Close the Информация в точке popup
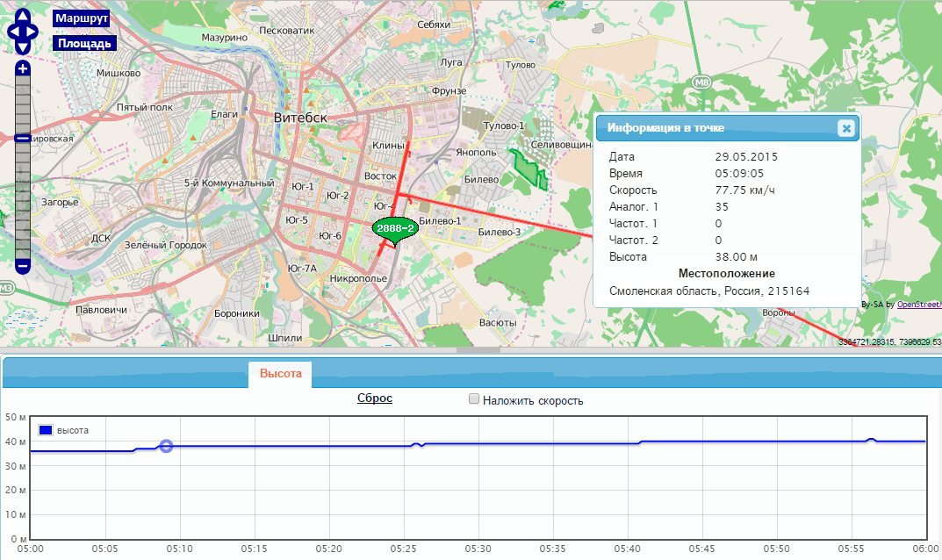The width and height of the screenshot is (942, 560). coord(846,128)
